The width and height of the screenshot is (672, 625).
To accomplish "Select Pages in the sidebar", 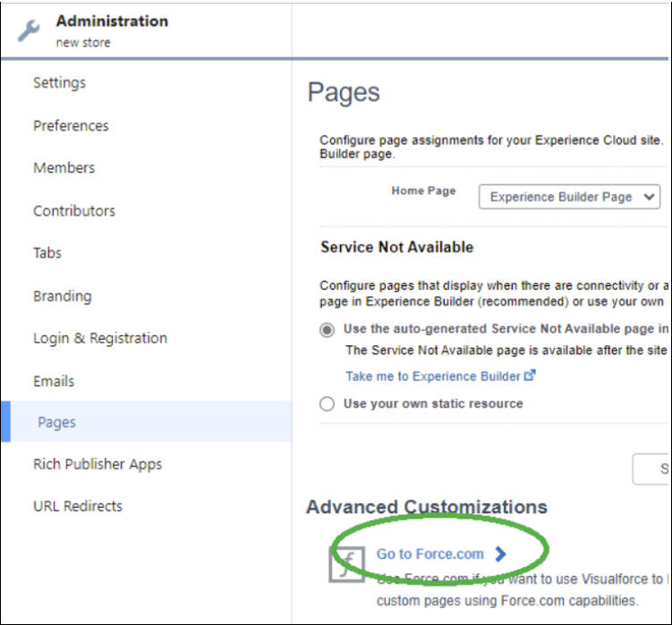I will pos(146,421).
